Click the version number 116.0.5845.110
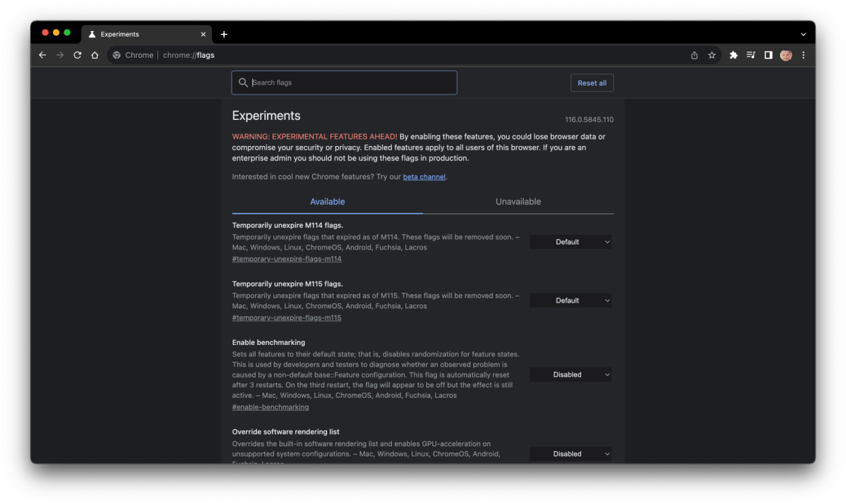The height and width of the screenshot is (504, 846). click(x=589, y=120)
